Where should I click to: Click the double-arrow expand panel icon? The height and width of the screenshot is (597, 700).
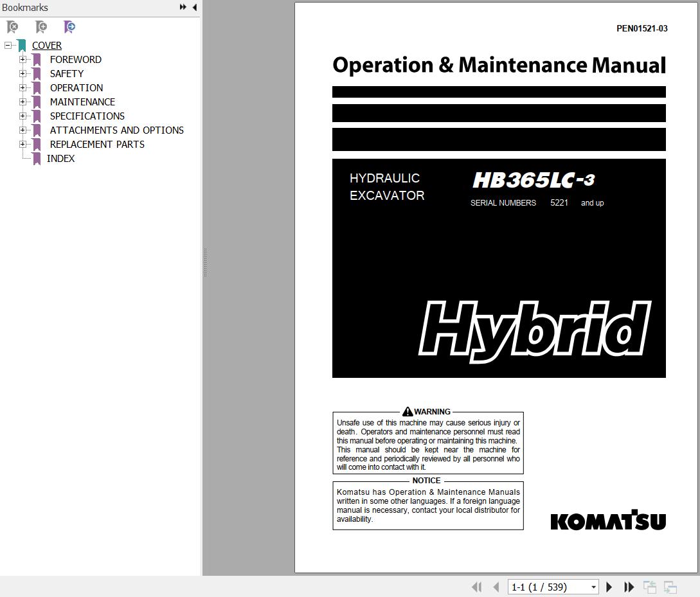[x=183, y=7]
